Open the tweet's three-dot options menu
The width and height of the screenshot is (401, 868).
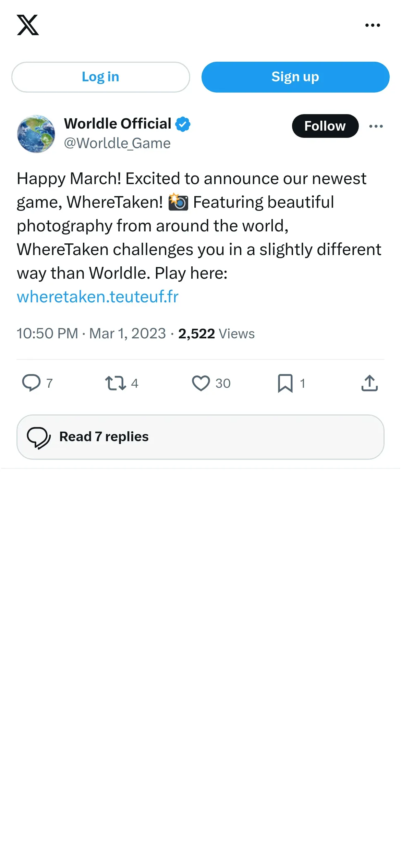pyautogui.click(x=376, y=126)
